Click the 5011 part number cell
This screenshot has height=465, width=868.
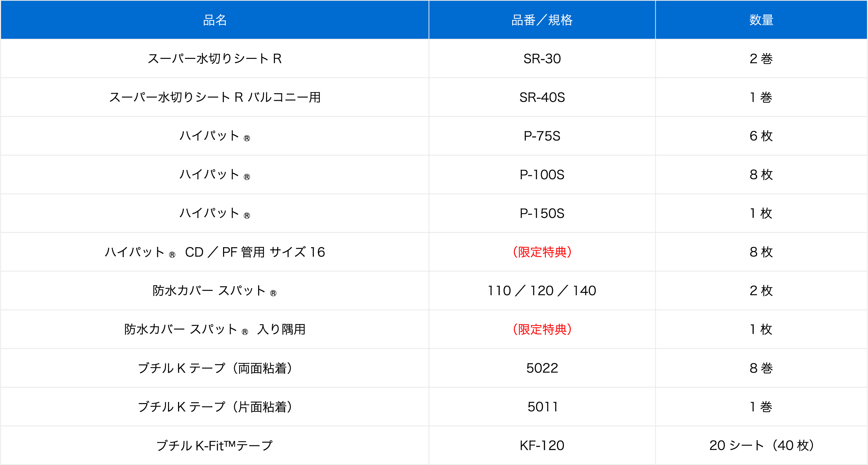click(x=542, y=407)
